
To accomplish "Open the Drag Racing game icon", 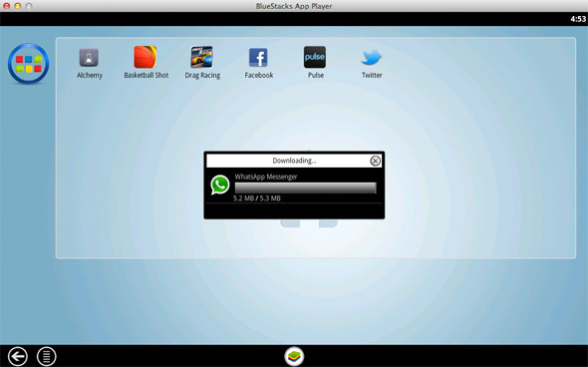I will tap(201, 57).
